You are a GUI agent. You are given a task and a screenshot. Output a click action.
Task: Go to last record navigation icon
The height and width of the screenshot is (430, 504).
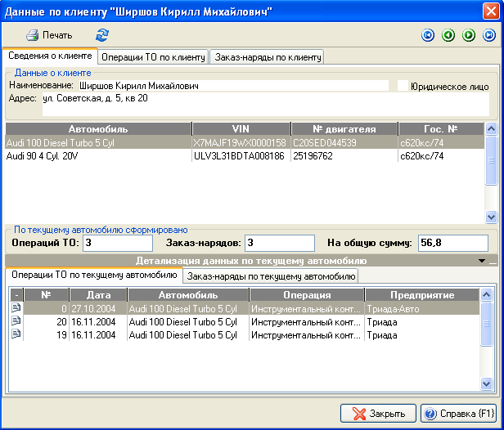[489, 35]
